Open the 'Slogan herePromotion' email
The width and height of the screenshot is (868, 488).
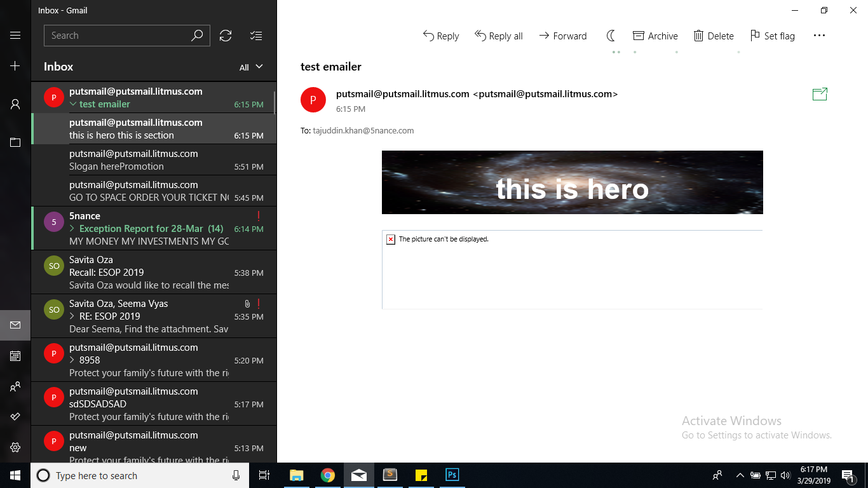click(154, 160)
